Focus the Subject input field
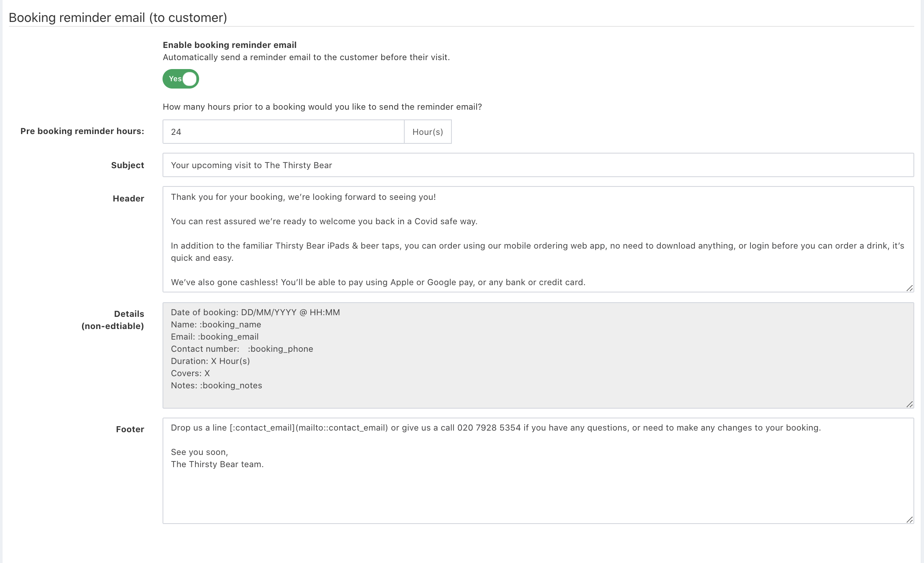Image resolution: width=924 pixels, height=563 pixels. (x=538, y=165)
